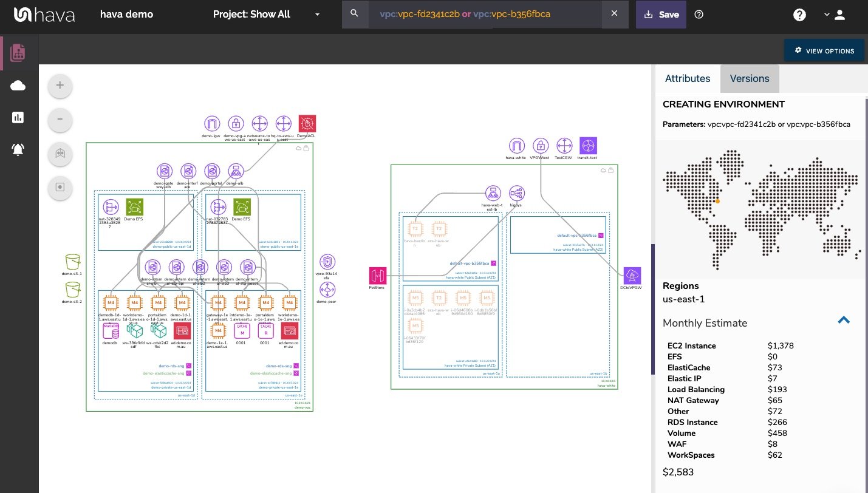Click the DemoACL icon on the diagram
868x493 pixels.
[307, 123]
